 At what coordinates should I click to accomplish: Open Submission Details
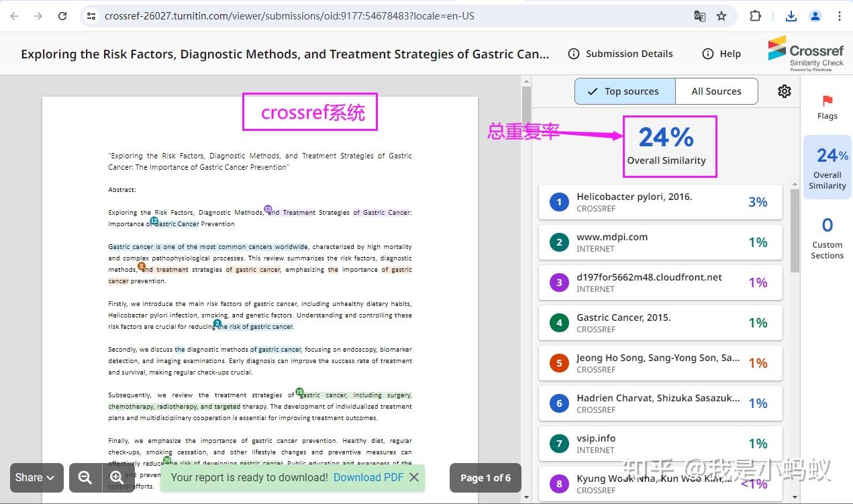(x=620, y=54)
